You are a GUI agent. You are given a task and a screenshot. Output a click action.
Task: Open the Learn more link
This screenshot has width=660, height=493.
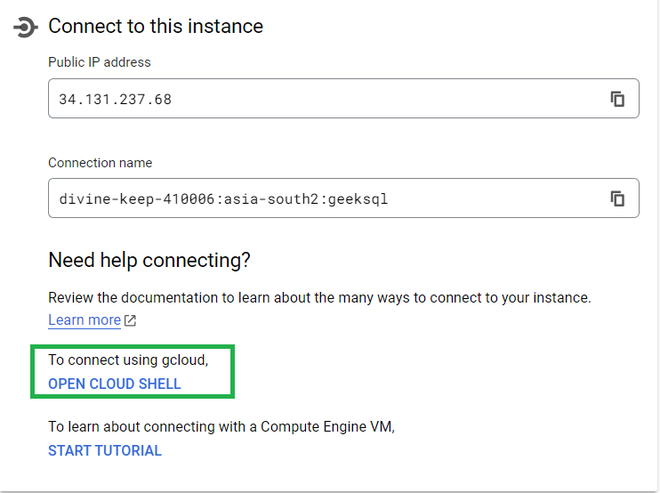click(x=84, y=320)
